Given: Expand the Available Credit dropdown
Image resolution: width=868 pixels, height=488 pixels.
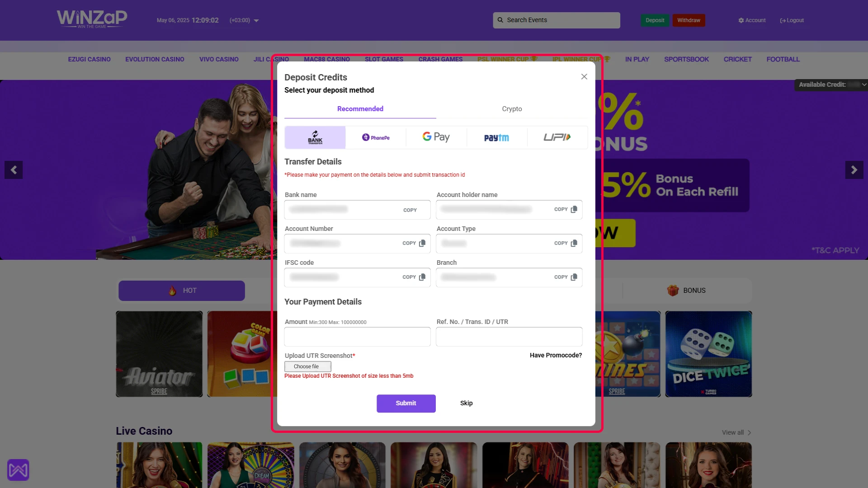Looking at the screenshot, I should coord(863,84).
